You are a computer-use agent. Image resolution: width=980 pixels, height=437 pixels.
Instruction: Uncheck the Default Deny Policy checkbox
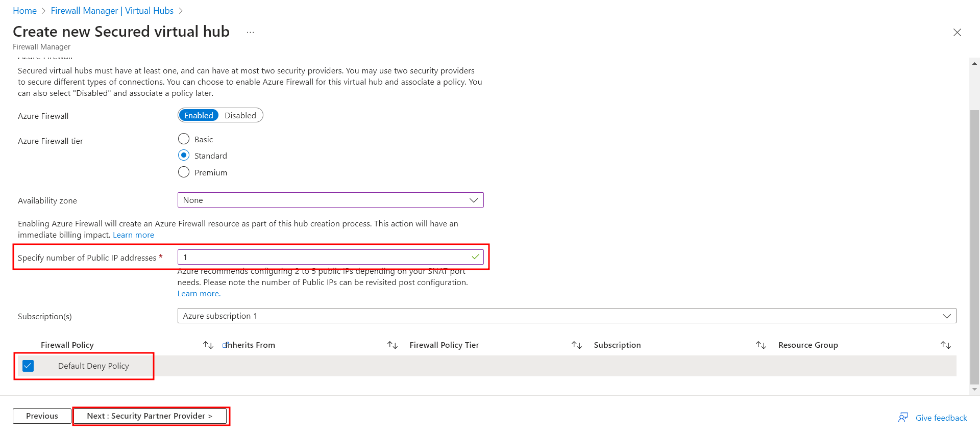28,366
